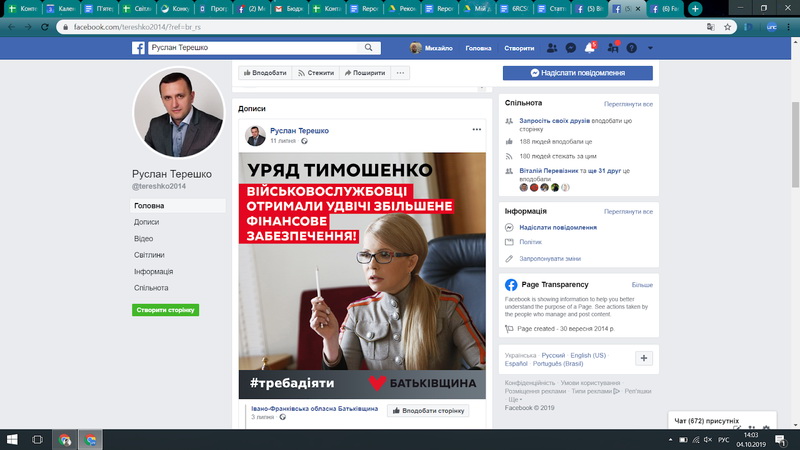Click the Поширити button
The image size is (800, 450).
point(365,73)
